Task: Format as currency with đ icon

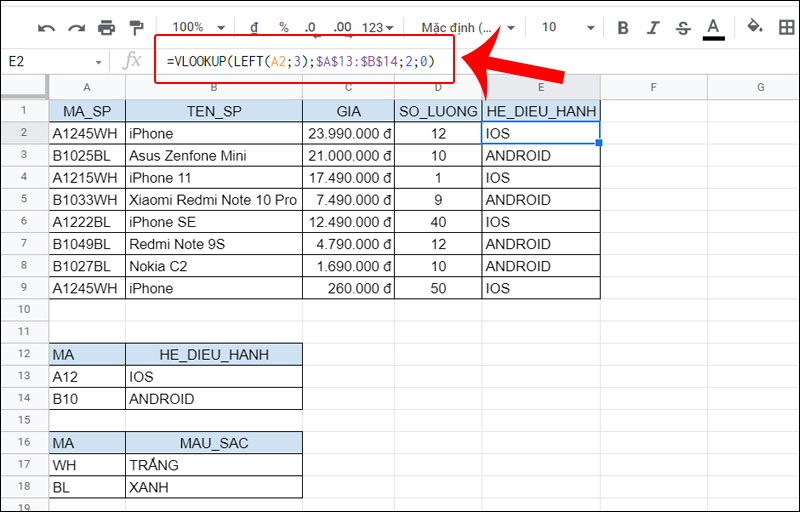Action: click(255, 27)
